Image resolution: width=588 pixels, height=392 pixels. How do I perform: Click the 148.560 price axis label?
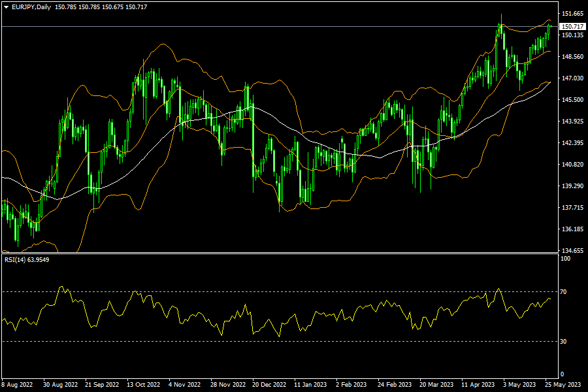572,57
